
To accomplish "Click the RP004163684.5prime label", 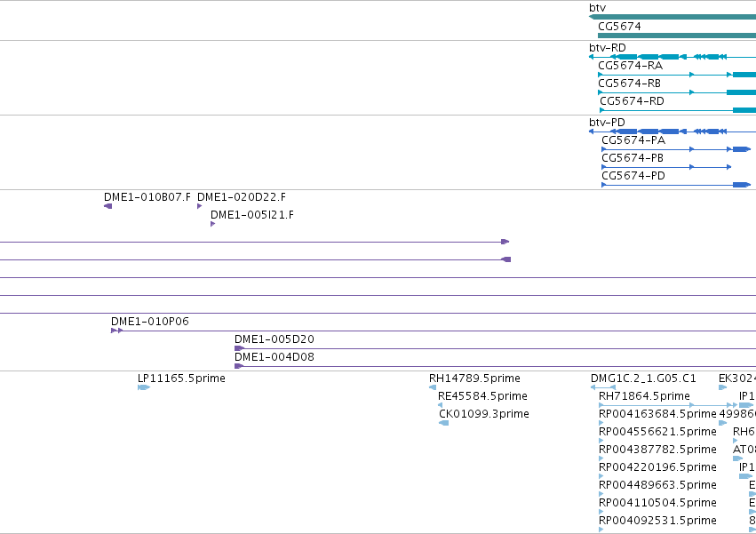I will click(x=657, y=414).
